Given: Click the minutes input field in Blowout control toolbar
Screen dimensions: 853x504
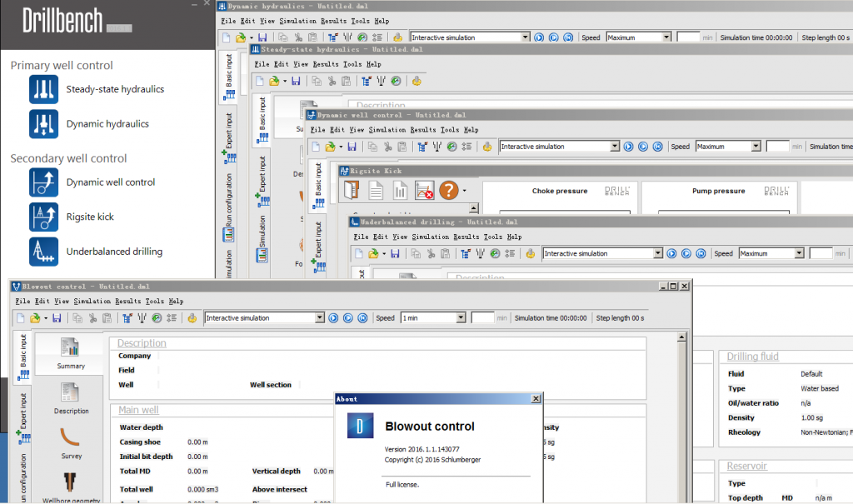Looking at the screenshot, I should (x=482, y=318).
